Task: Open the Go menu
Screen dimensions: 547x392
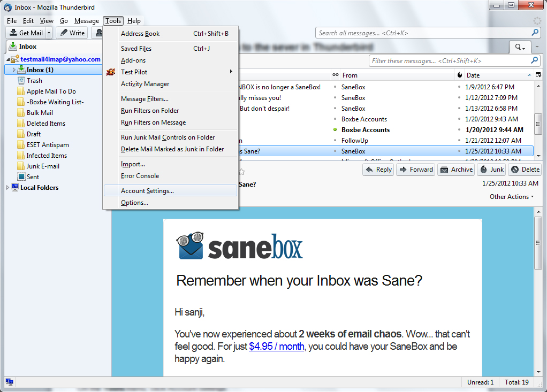Action: (64, 21)
